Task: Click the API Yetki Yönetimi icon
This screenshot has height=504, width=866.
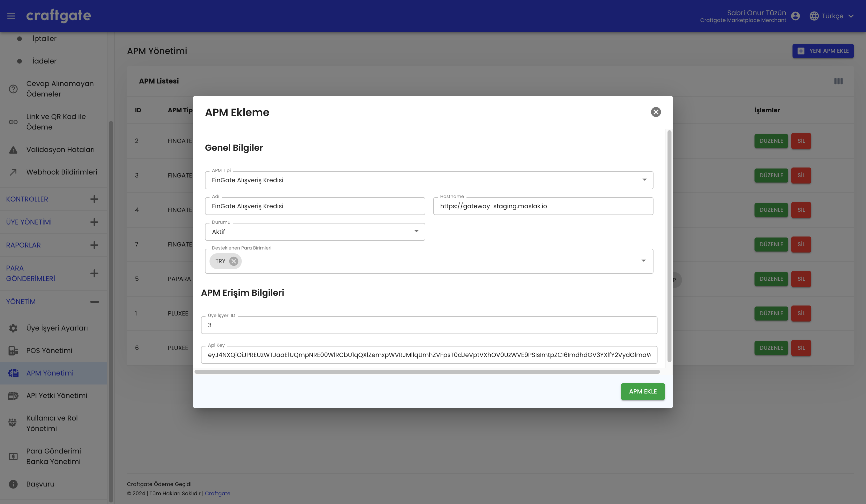Action: click(13, 395)
